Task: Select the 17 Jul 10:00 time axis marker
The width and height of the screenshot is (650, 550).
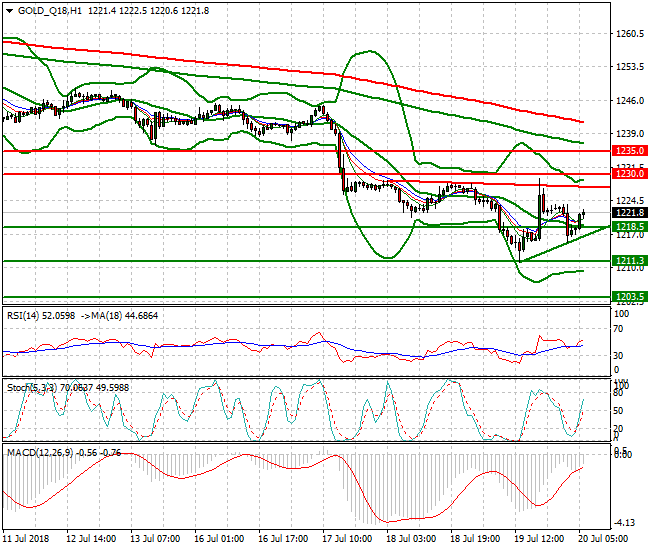Action: pos(347,539)
